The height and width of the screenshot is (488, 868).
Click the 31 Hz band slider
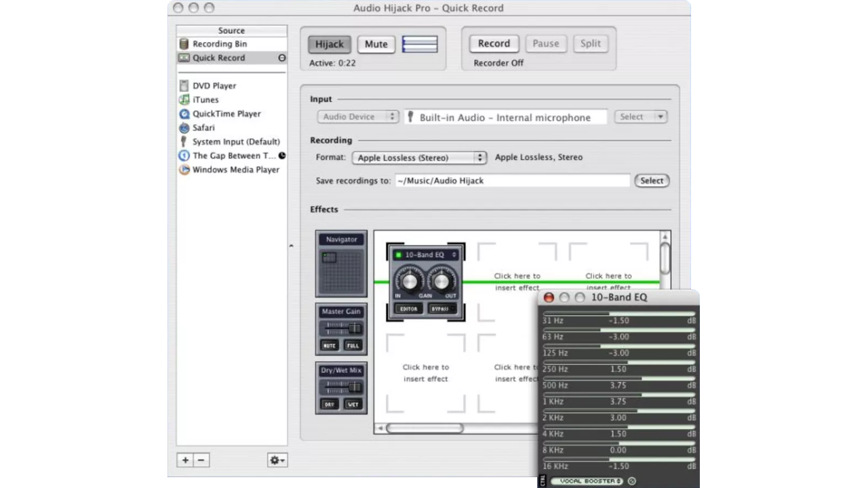618,314
